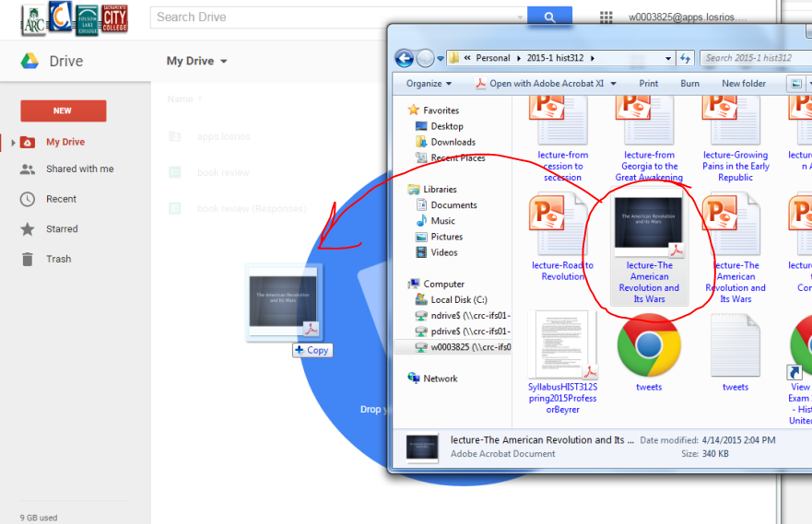Click New folder in Explorer toolbar

(744, 83)
